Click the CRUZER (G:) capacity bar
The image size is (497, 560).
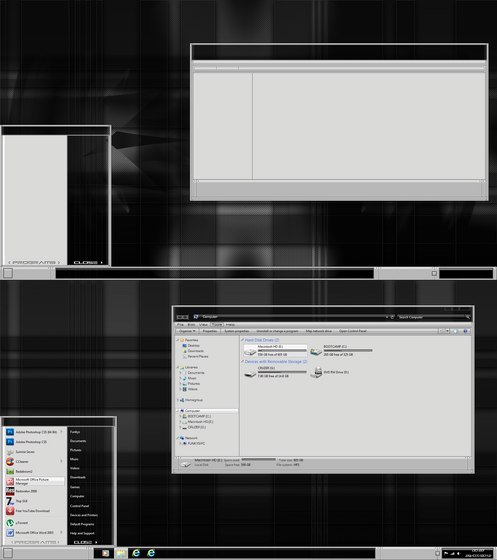(x=282, y=372)
